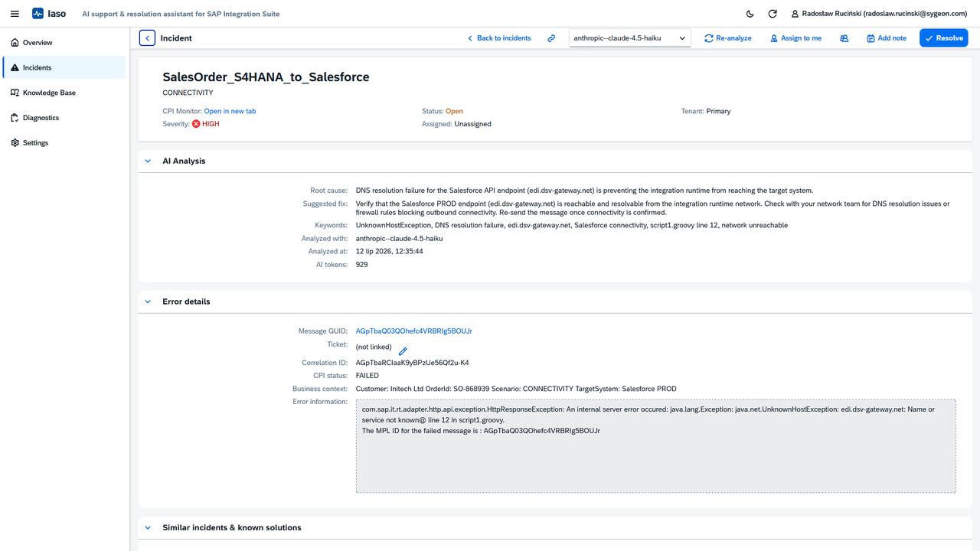Edit ticket link with pencil icon

click(403, 350)
